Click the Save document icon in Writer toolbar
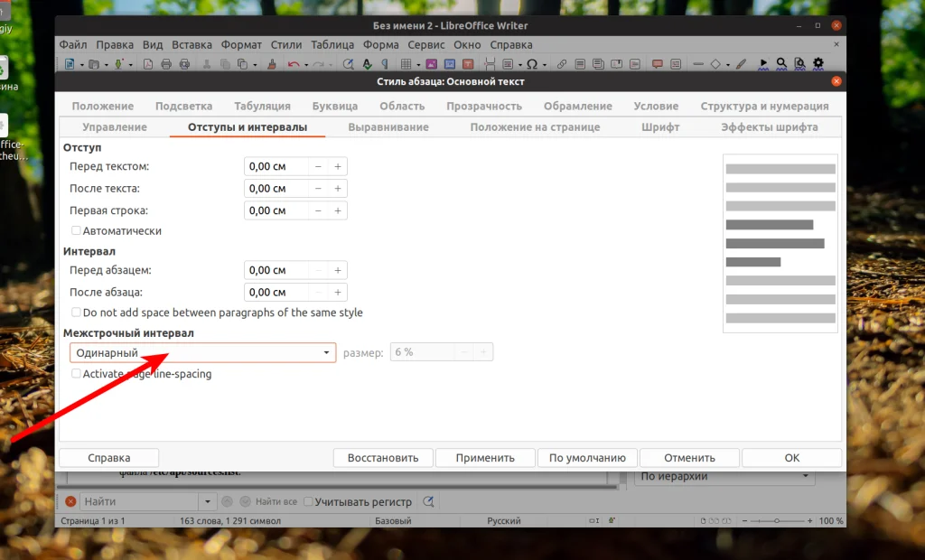Viewport: 925px width, 560px height. [118, 64]
